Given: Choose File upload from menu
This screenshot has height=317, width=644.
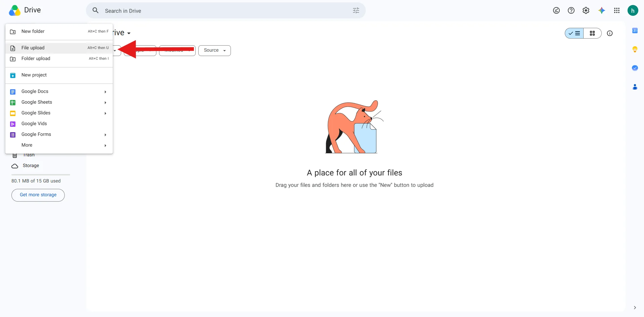Looking at the screenshot, I should (59, 48).
